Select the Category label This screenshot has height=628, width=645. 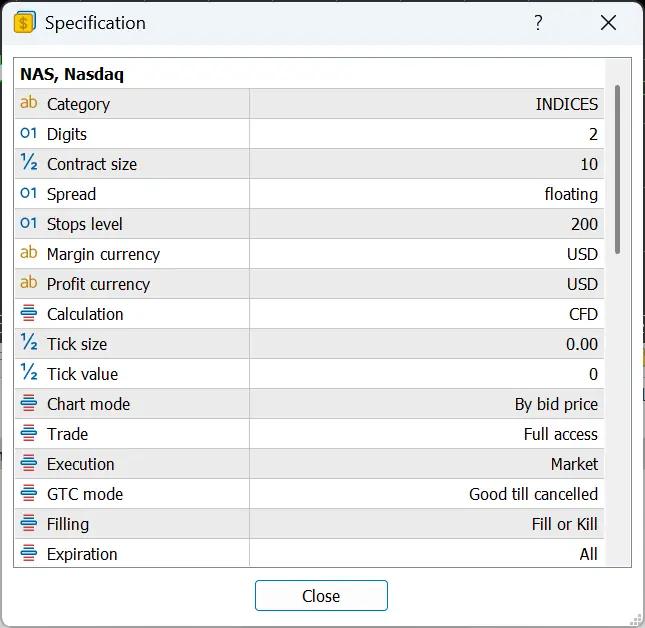click(x=79, y=104)
